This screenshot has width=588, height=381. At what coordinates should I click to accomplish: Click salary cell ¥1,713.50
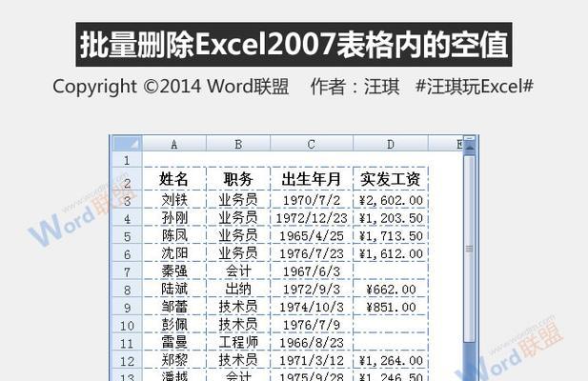pos(391,235)
